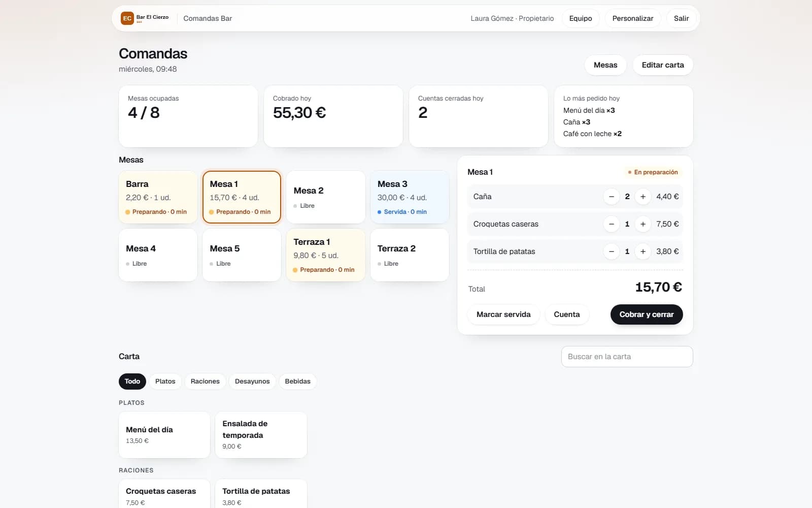The width and height of the screenshot is (812, 508).
Task: Click the Cuenta button
Action: pyautogui.click(x=567, y=314)
